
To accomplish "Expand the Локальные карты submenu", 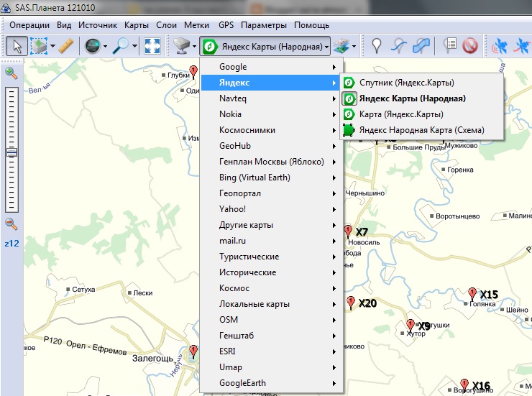I will point(272,304).
